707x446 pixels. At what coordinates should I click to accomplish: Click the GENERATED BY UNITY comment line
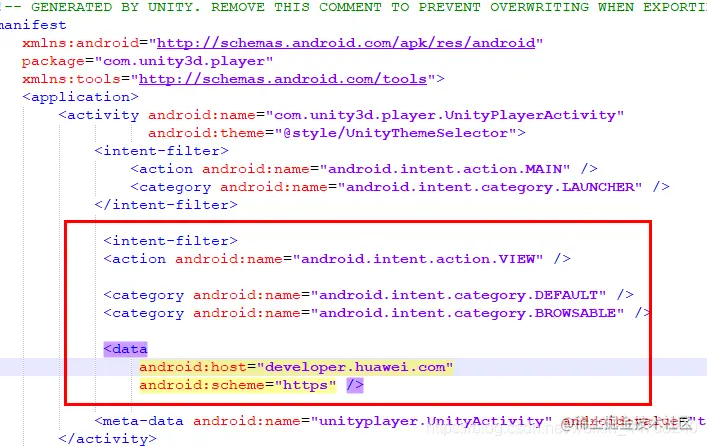354,7
